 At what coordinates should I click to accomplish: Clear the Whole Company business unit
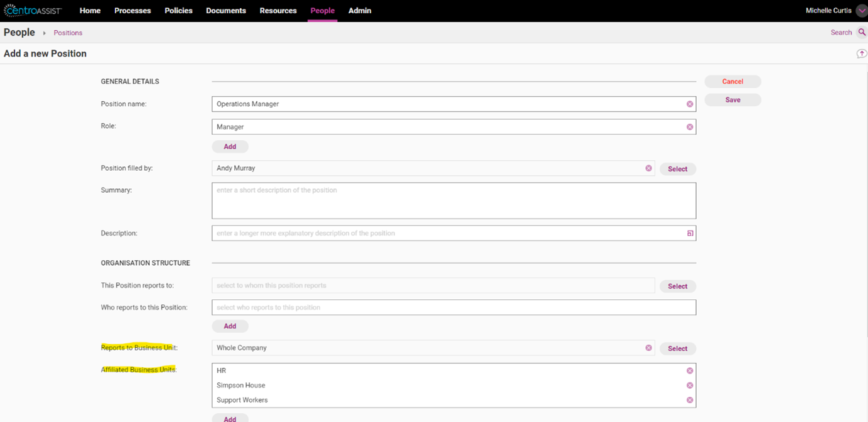coord(648,348)
